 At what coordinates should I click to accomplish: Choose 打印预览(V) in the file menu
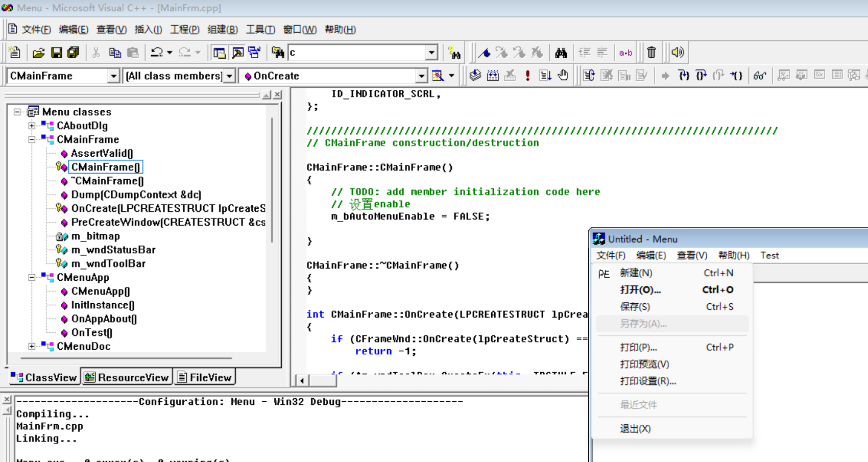672,364
